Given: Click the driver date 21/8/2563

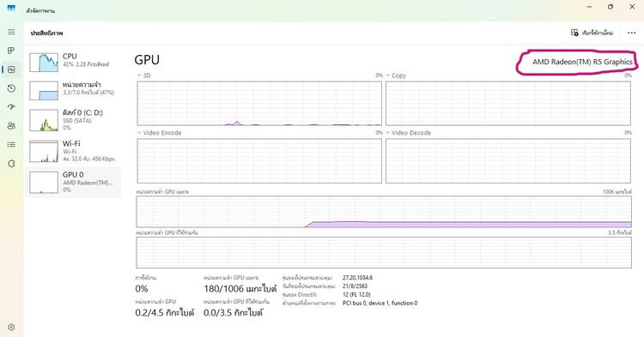Looking at the screenshot, I should (x=355, y=286).
